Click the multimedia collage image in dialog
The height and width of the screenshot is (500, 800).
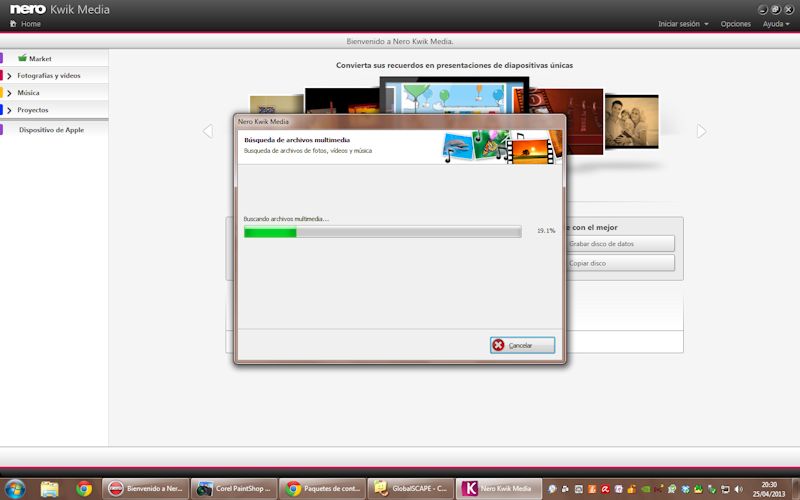tap(503, 147)
